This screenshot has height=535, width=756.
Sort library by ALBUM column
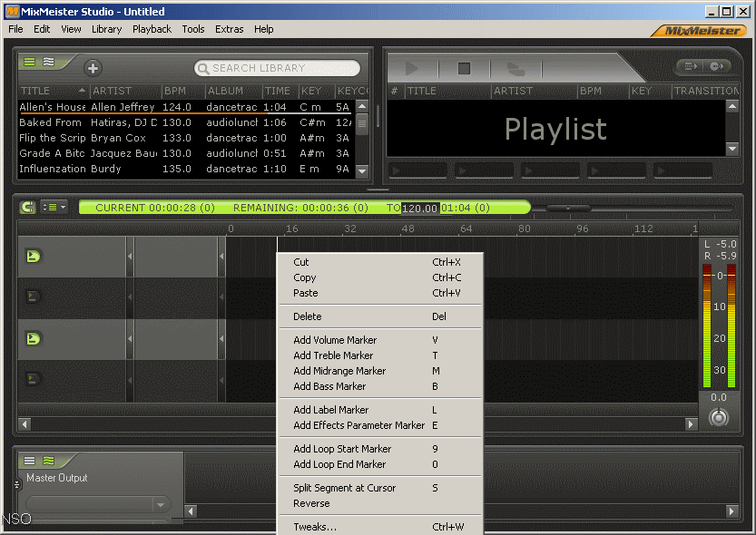234,91
